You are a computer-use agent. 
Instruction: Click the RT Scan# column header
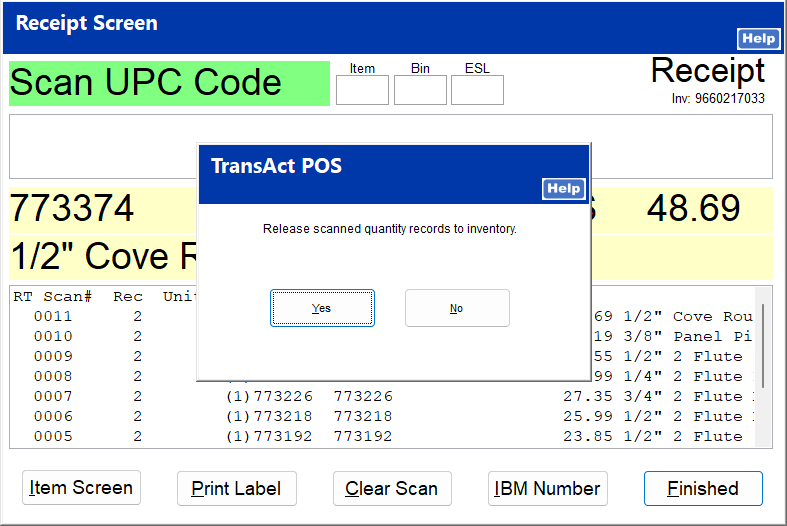53,297
